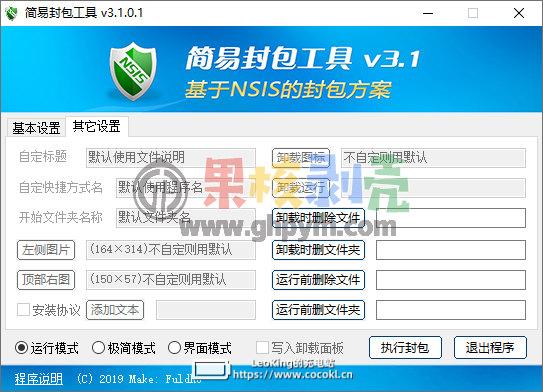Click the 执行封包 button

click(405, 347)
